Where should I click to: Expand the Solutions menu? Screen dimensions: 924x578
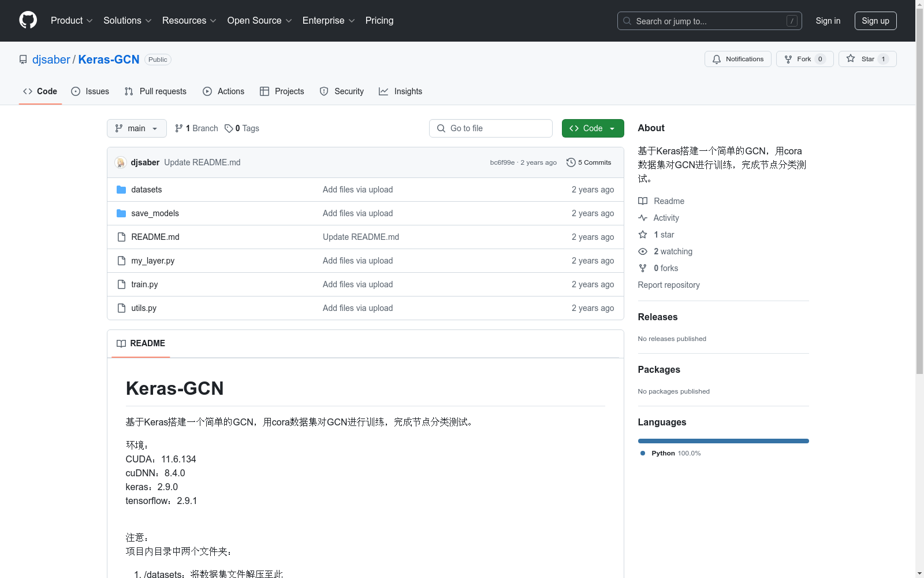128,20
